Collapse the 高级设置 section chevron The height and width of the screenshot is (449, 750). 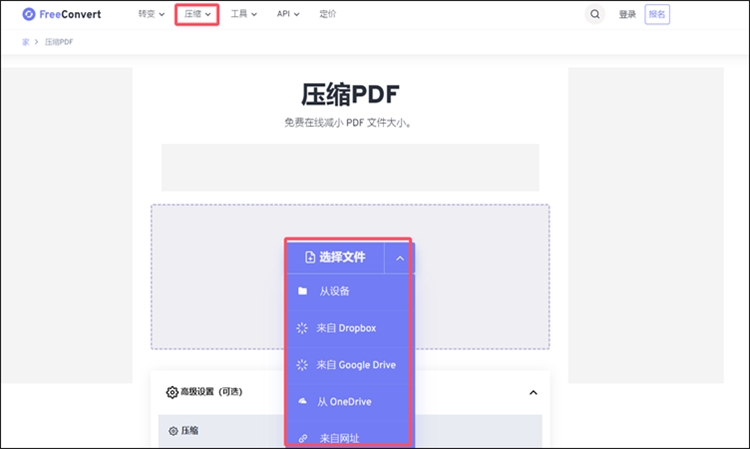click(533, 393)
